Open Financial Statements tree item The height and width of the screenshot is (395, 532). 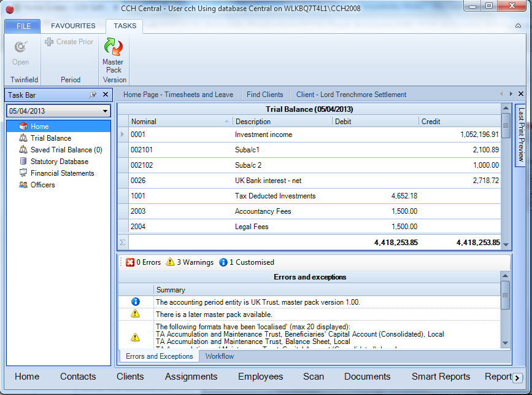pyautogui.click(x=62, y=173)
